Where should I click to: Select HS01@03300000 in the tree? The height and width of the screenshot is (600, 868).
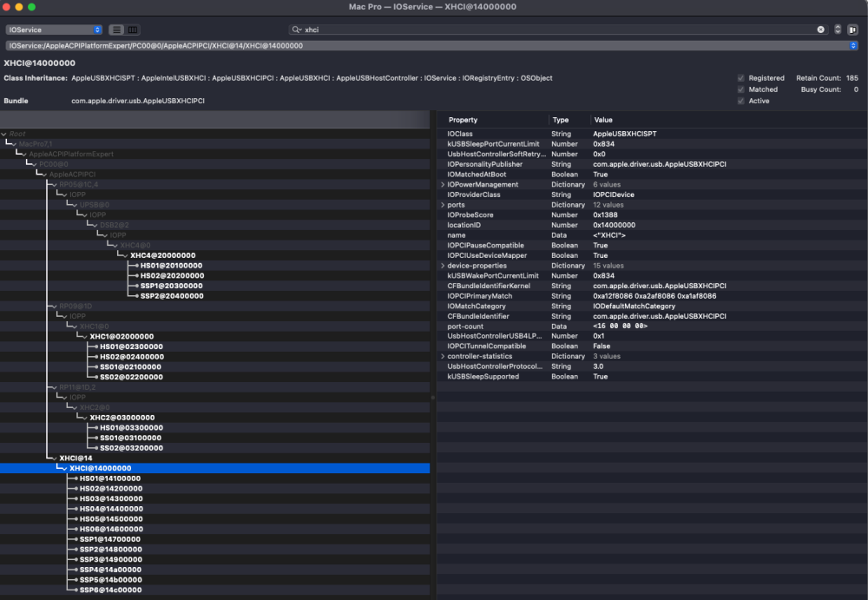131,428
